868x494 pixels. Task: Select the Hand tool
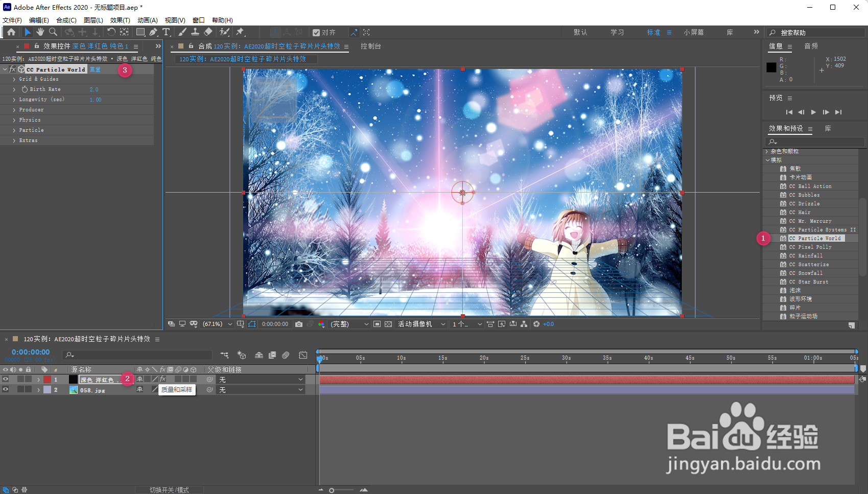[40, 32]
